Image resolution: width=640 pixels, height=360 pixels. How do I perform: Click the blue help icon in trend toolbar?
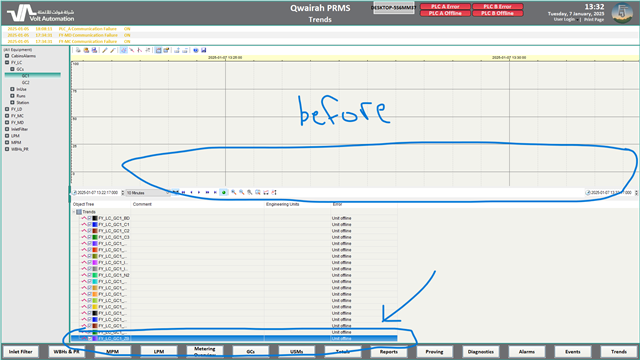click(196, 50)
